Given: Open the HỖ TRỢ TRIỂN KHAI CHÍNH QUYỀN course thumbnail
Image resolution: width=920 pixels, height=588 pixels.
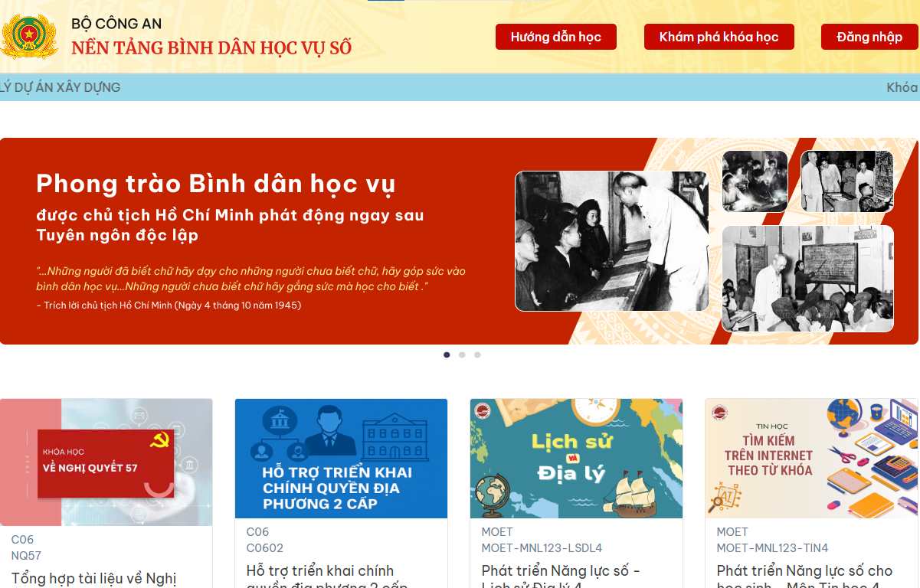Looking at the screenshot, I should click(341, 458).
